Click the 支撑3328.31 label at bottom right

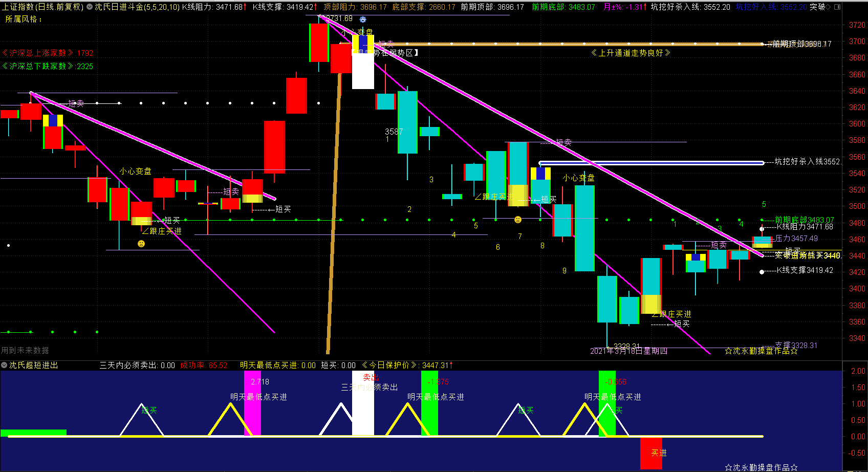[x=796, y=345]
